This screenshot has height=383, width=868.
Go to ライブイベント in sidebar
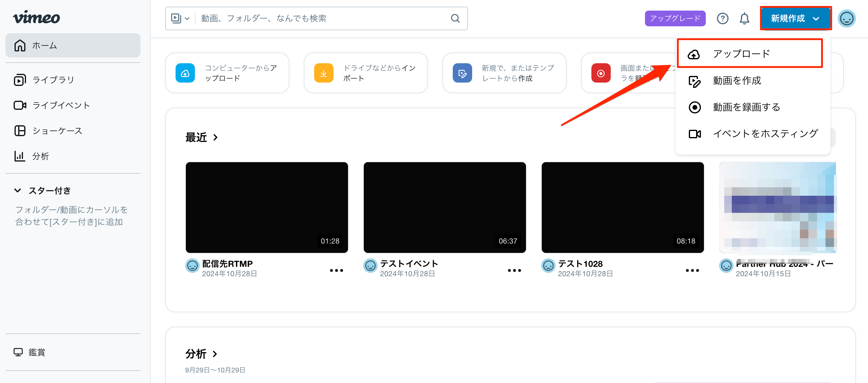(51, 106)
